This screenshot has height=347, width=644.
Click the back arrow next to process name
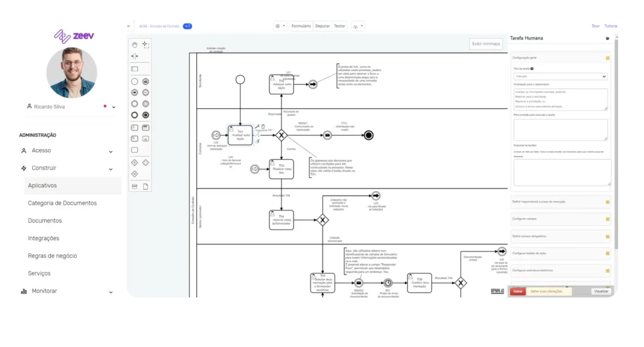click(130, 26)
